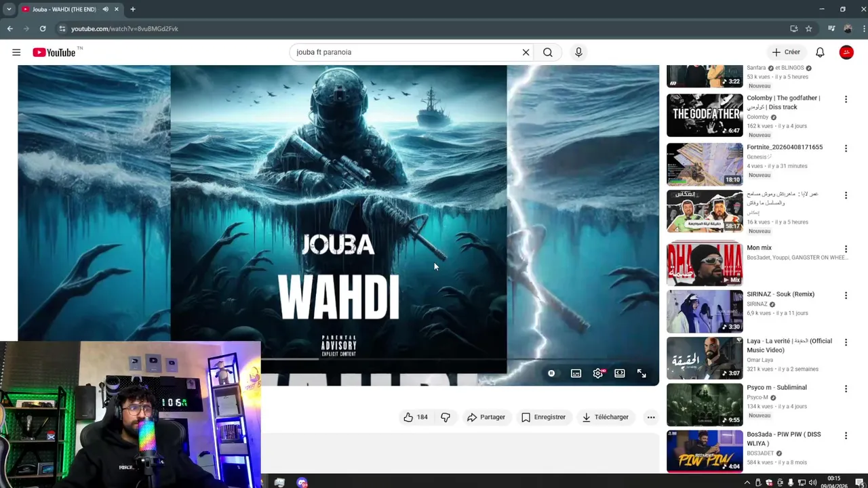Switch to theater mode

620,373
